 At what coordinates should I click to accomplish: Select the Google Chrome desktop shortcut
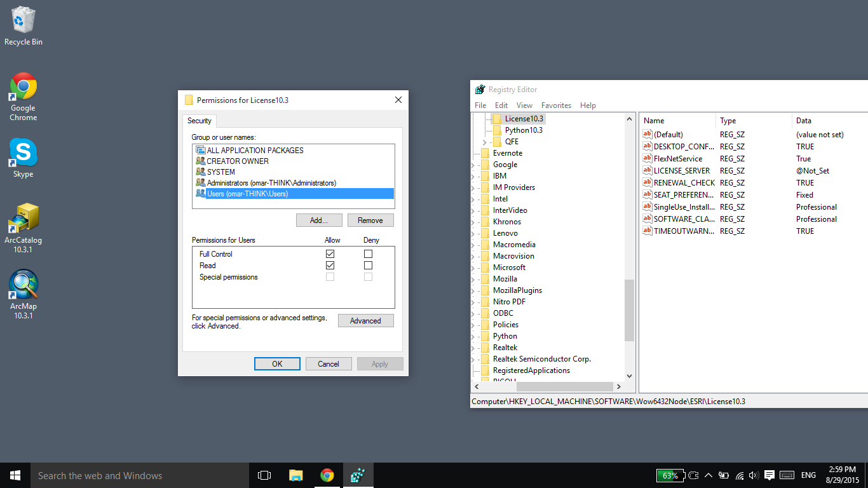click(24, 97)
